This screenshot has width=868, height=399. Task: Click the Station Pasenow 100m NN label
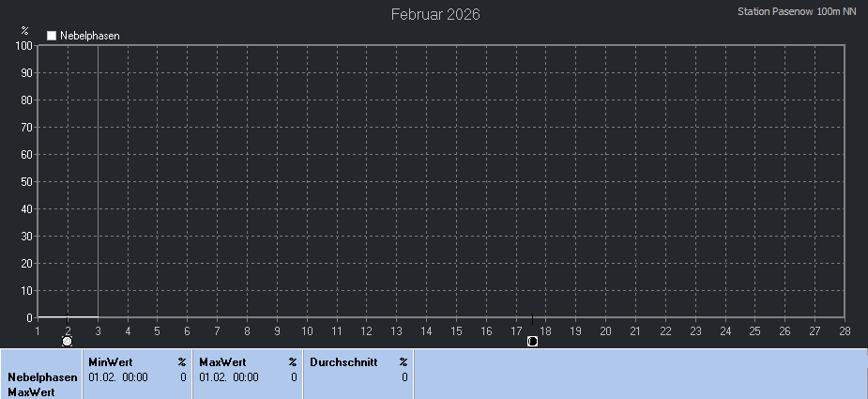[x=798, y=12]
